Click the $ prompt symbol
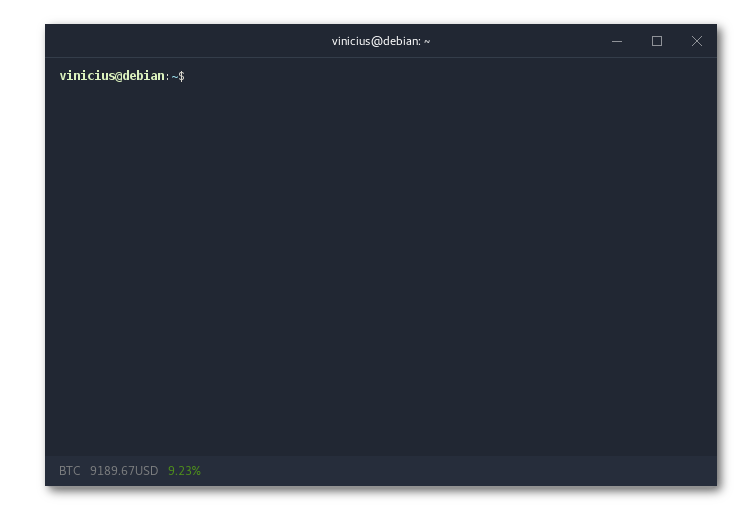Screen dimensions: 744x514 pos(181,76)
